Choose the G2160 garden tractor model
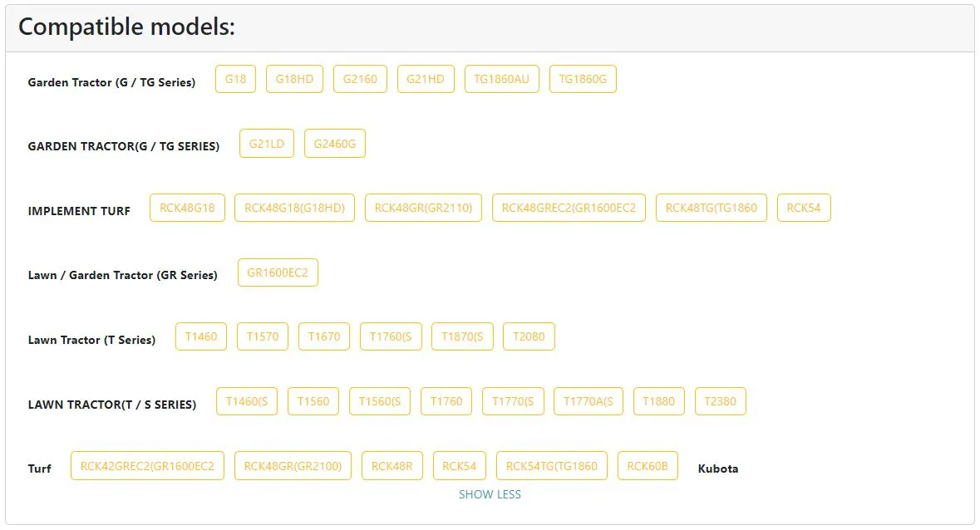This screenshot has width=980, height=530. pos(360,79)
